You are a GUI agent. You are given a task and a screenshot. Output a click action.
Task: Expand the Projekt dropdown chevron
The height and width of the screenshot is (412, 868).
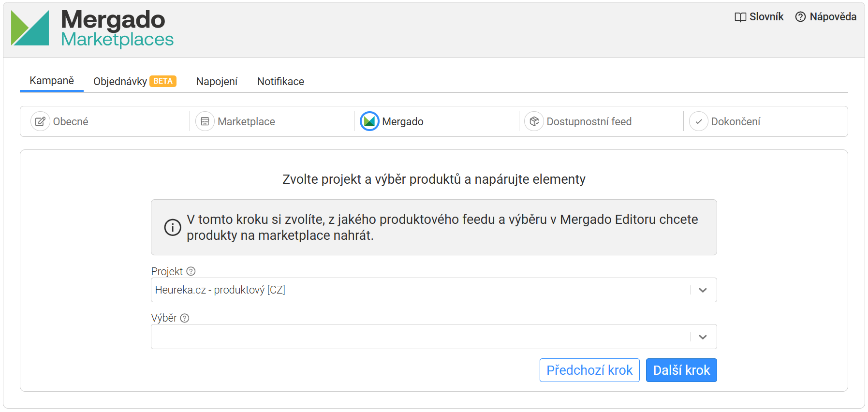click(703, 290)
